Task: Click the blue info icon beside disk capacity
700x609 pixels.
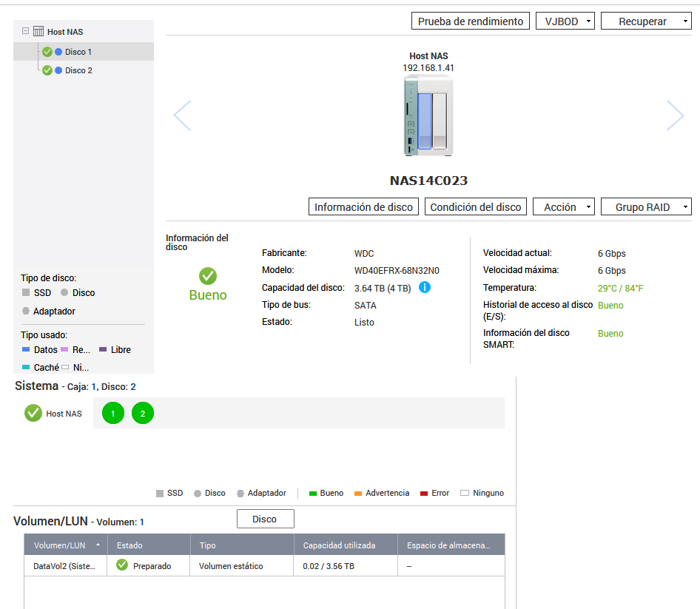Action: point(425,287)
